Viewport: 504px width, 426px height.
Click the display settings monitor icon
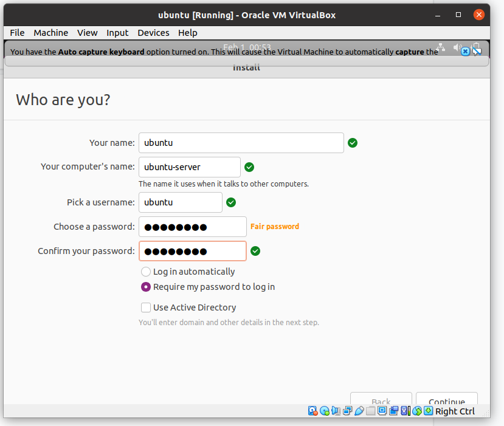click(x=382, y=411)
